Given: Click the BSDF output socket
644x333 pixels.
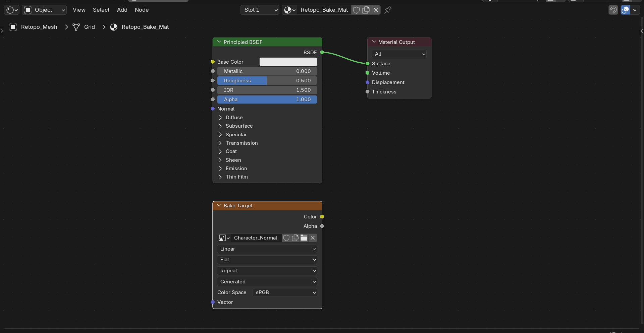Looking at the screenshot, I should [322, 52].
